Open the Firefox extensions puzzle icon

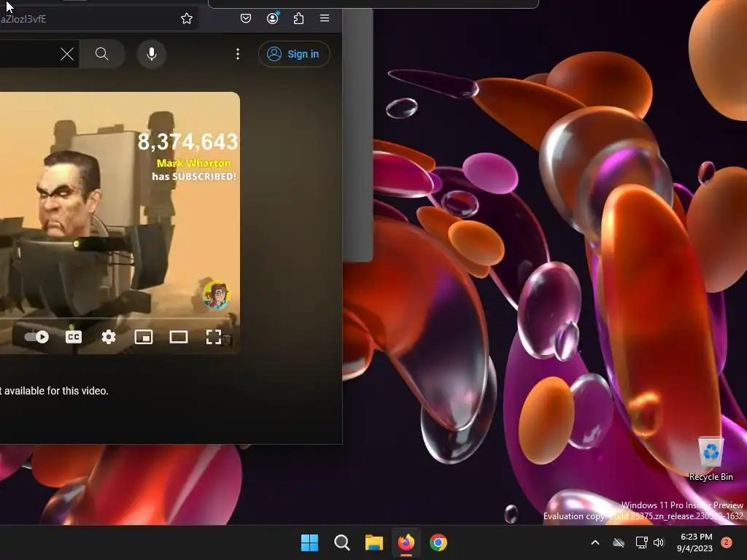click(298, 18)
